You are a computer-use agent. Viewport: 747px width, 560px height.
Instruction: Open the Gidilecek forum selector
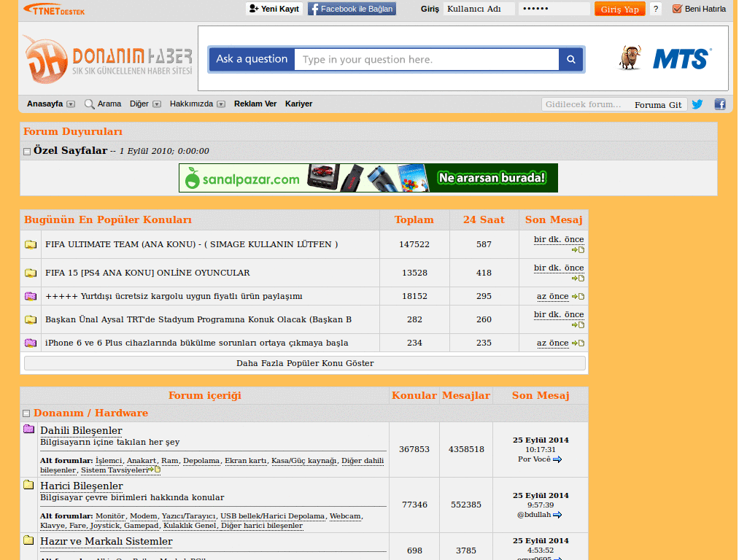click(586, 104)
